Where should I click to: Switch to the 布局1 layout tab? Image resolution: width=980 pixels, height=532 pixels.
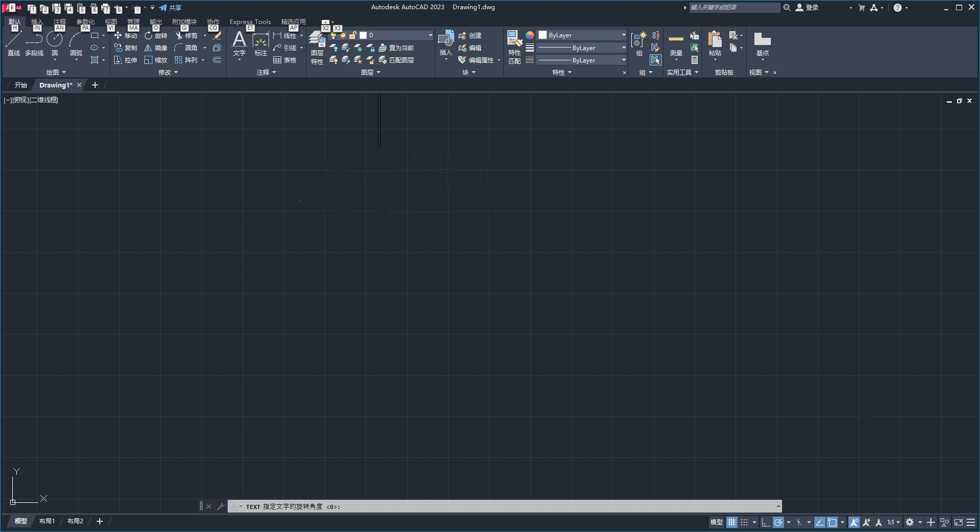point(47,521)
